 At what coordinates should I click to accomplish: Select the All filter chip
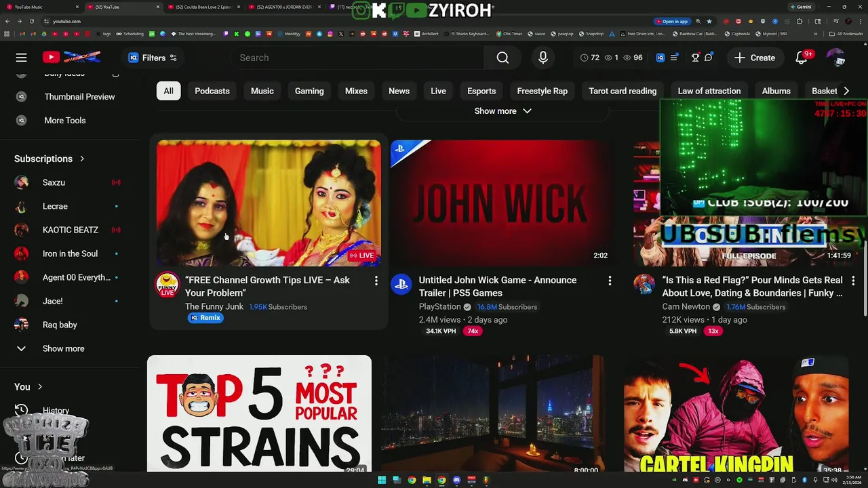168,91
